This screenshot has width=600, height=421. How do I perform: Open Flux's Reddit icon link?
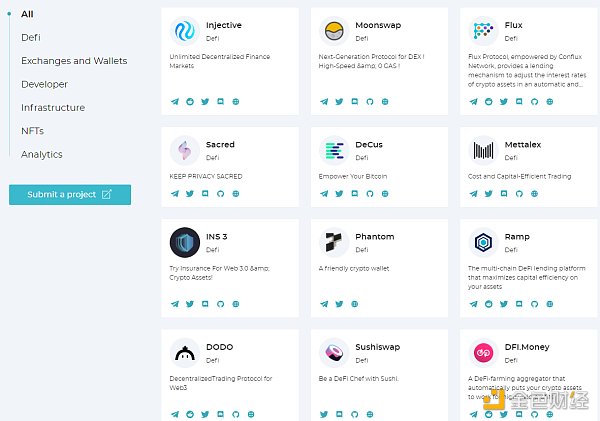(x=489, y=101)
